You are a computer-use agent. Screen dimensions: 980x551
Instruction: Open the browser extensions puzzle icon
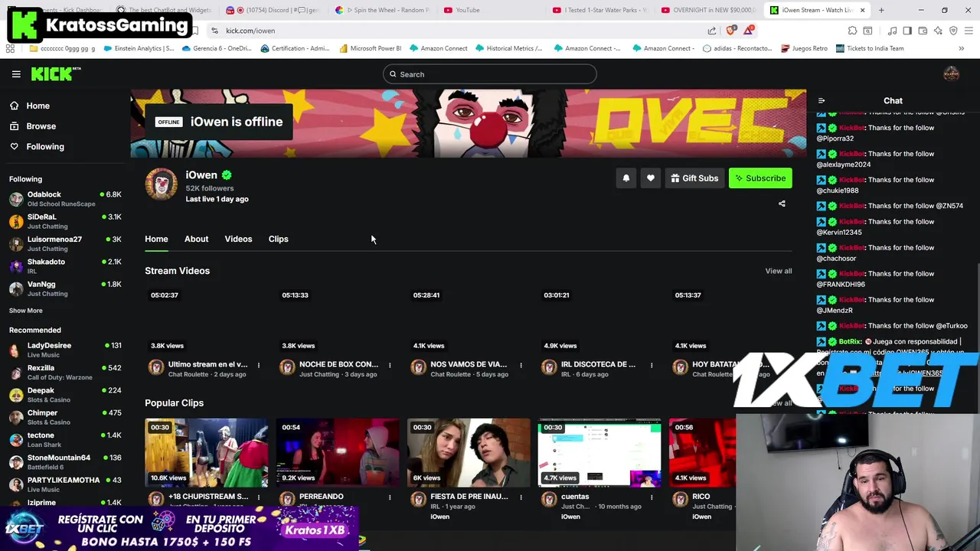pyautogui.click(x=852, y=31)
